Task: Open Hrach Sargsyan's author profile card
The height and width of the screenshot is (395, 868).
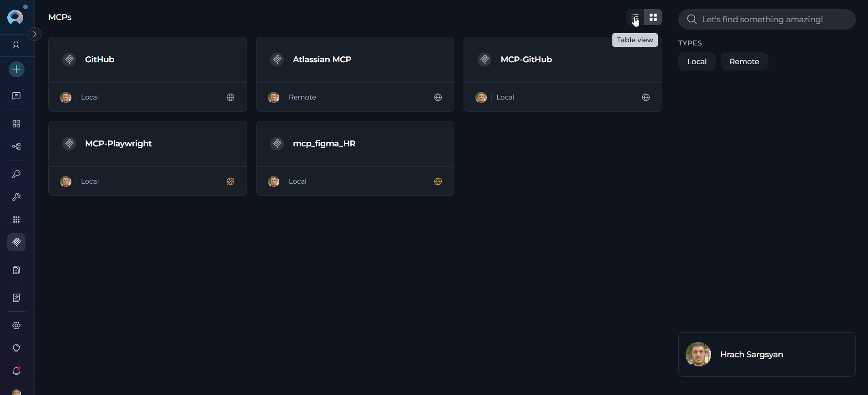Action: click(x=767, y=355)
